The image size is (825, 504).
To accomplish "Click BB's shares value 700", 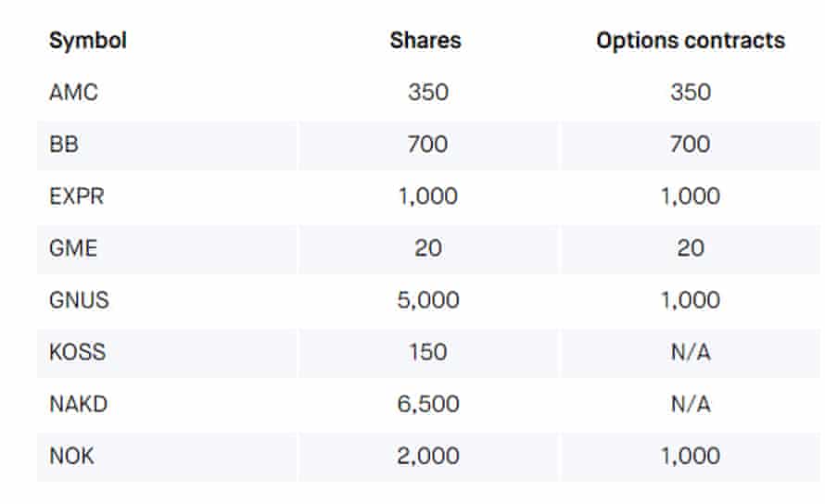I will tap(427, 145).
